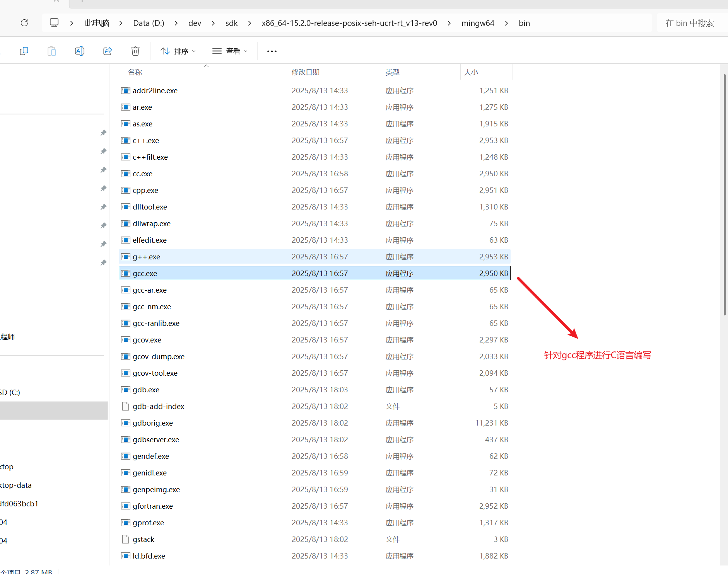Click the c++filt.exe file icon
728x574 pixels.
click(x=125, y=157)
